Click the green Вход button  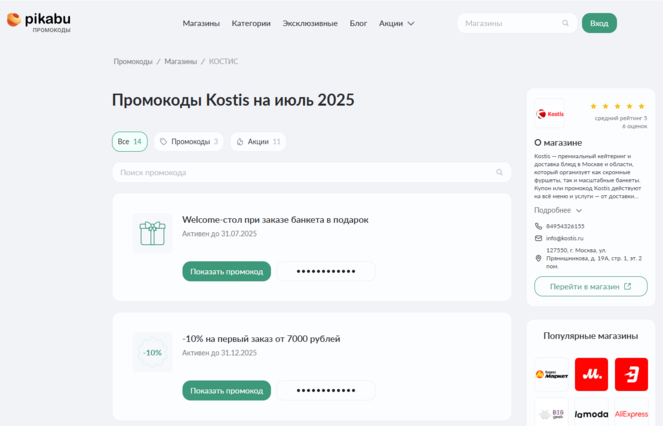(599, 23)
